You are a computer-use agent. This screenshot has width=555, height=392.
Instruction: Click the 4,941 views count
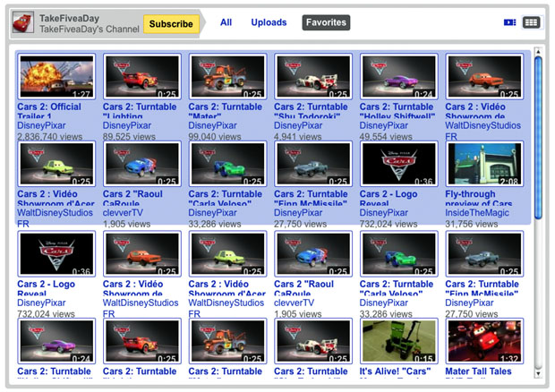click(x=298, y=137)
